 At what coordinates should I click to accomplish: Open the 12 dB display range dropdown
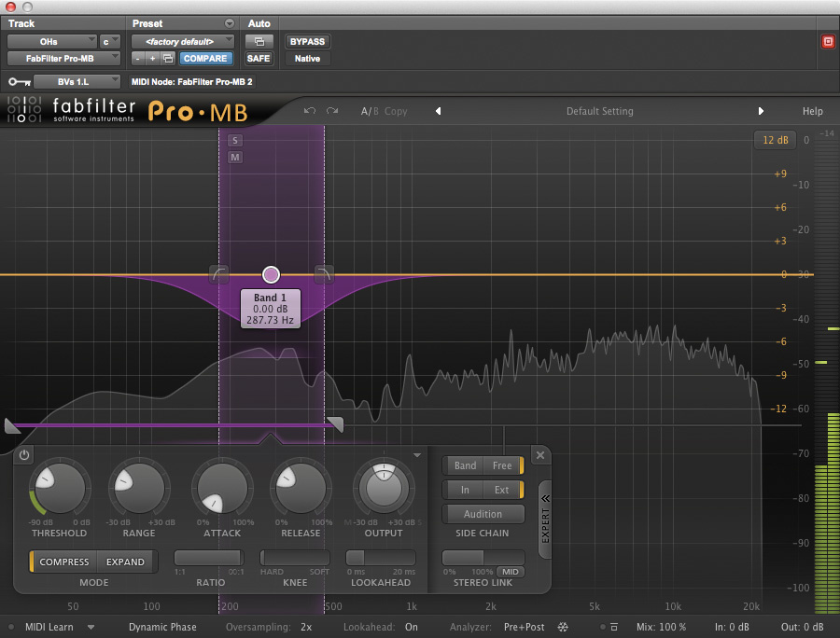pyautogui.click(x=776, y=140)
